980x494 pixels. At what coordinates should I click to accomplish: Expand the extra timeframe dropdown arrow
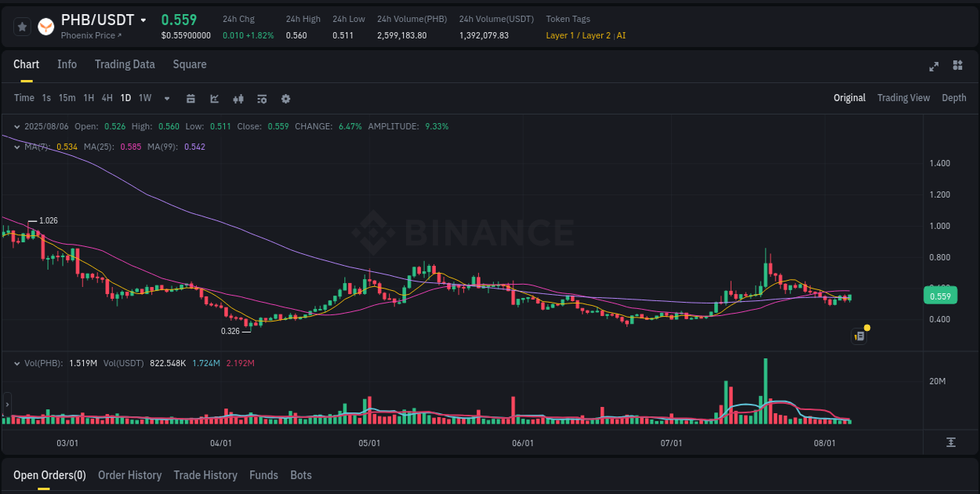165,99
